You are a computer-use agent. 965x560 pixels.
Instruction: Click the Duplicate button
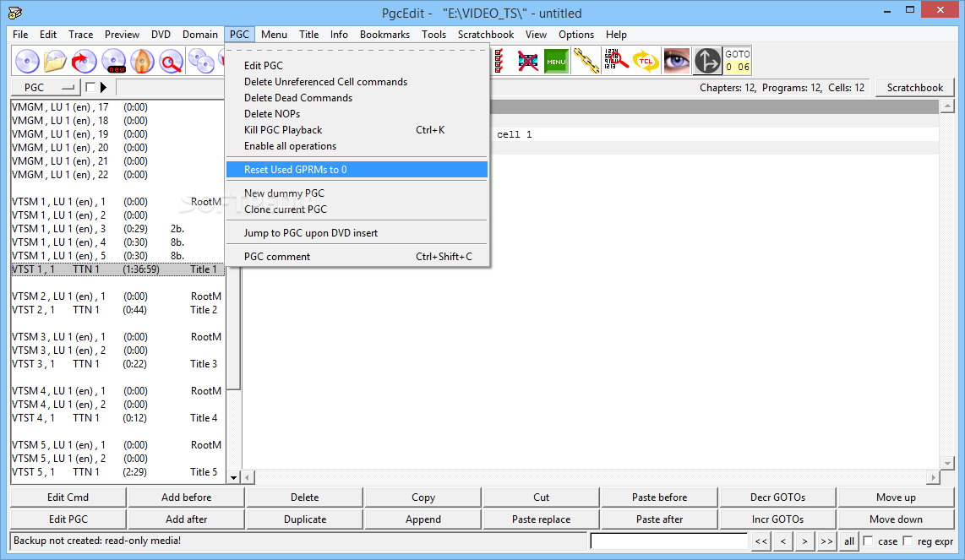(x=305, y=519)
